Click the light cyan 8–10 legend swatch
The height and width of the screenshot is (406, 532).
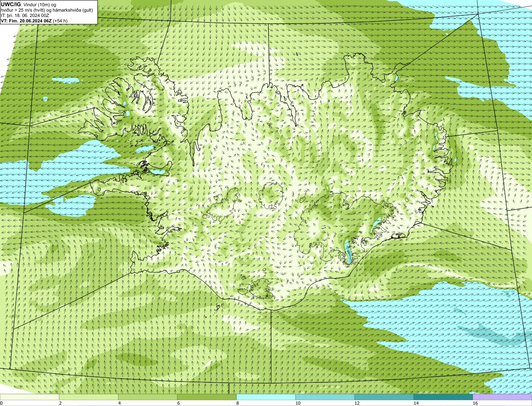tap(266, 397)
